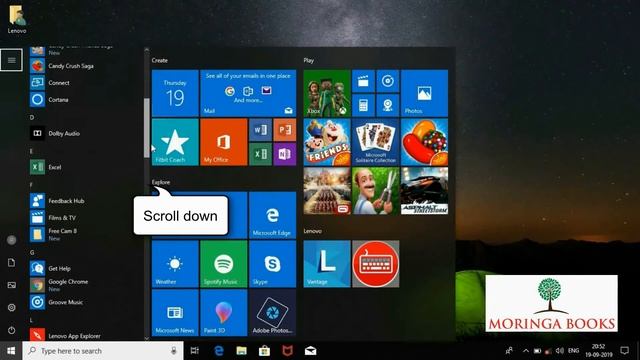
Task: Open Microsoft Solitaire Collection tile
Action: [x=376, y=142]
